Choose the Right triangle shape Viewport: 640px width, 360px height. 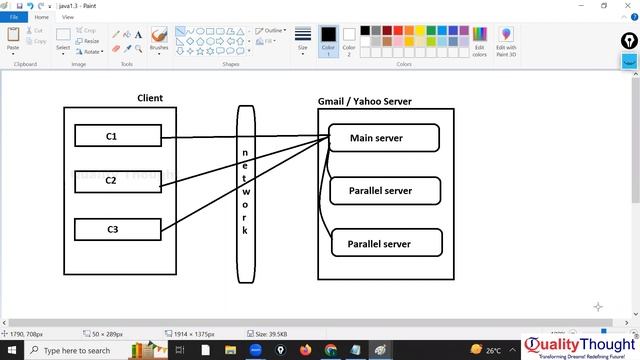point(180,41)
